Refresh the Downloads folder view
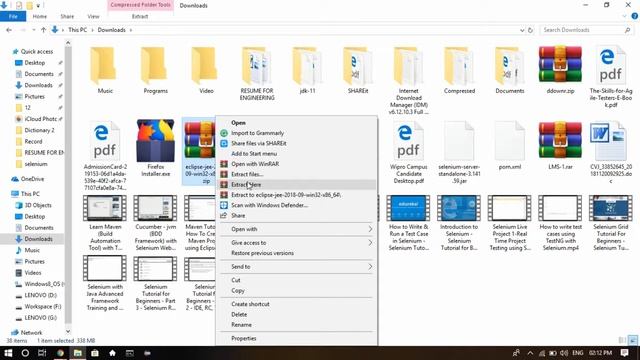Screen dimensions: 640x360 coord(530,30)
